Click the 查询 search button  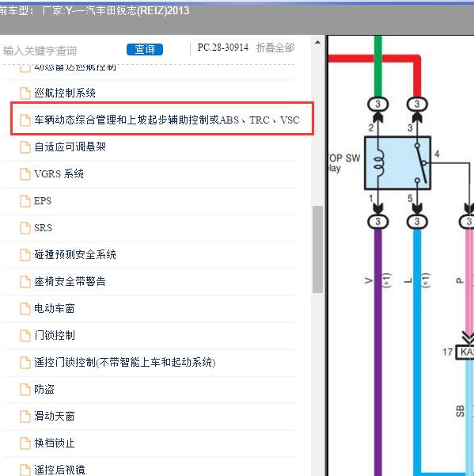click(x=145, y=49)
